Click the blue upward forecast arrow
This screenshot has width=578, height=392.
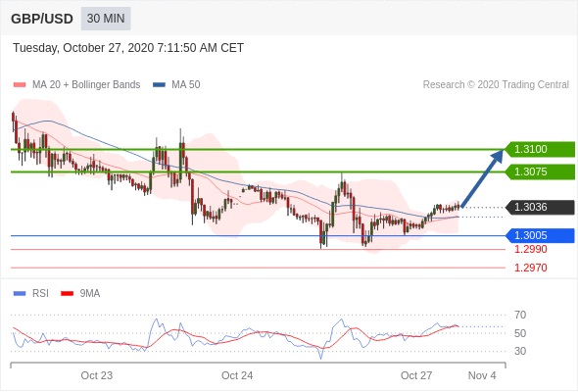pos(483,177)
